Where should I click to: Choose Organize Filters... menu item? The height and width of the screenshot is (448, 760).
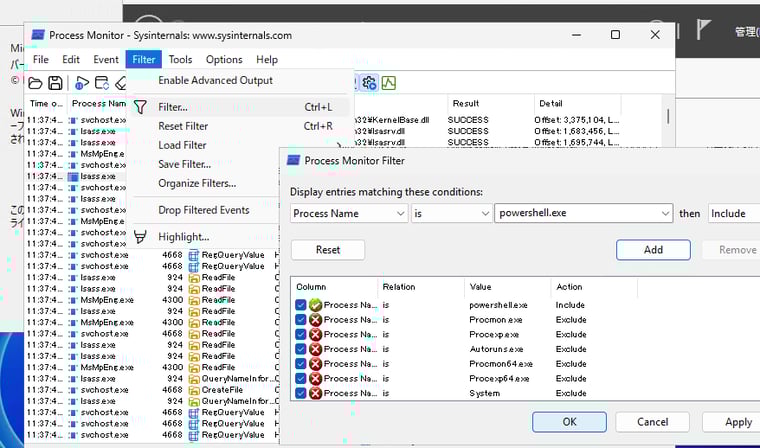click(204, 183)
